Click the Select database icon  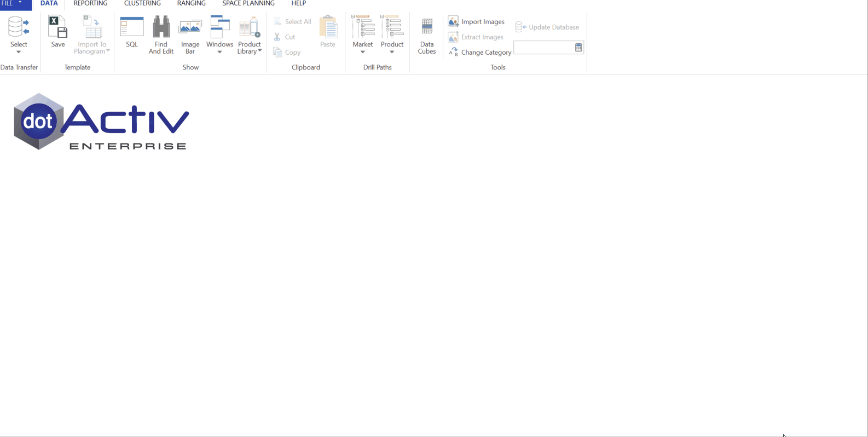tap(19, 27)
